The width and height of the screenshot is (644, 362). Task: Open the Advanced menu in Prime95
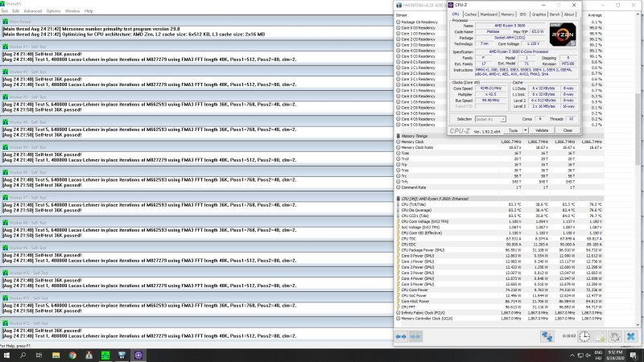click(32, 11)
